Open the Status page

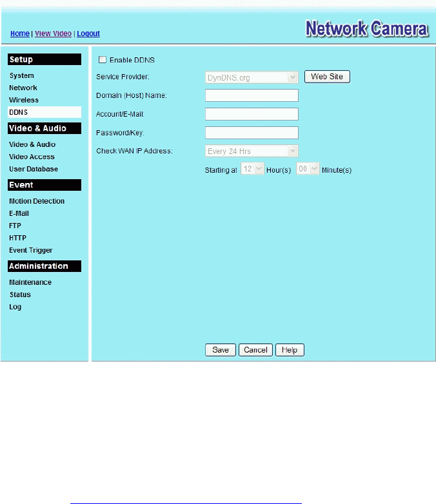(x=20, y=295)
